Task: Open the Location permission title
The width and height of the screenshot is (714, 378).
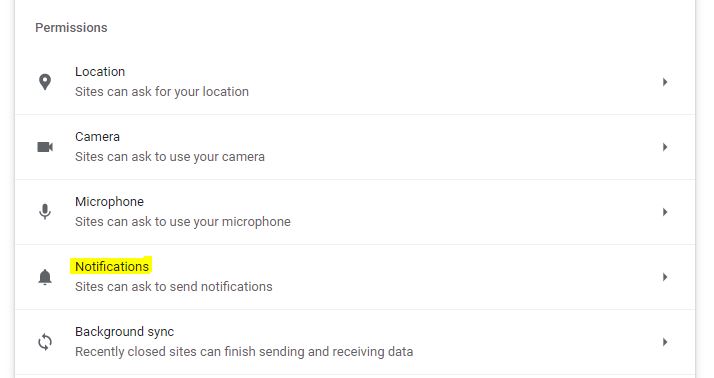Action: 100,72
